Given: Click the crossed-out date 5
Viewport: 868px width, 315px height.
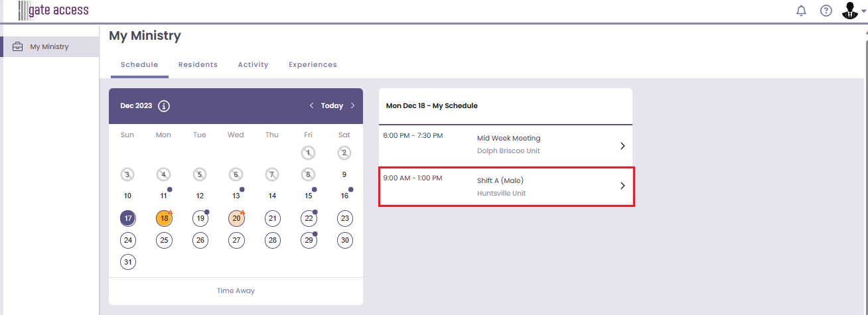Looking at the screenshot, I should [x=200, y=175].
